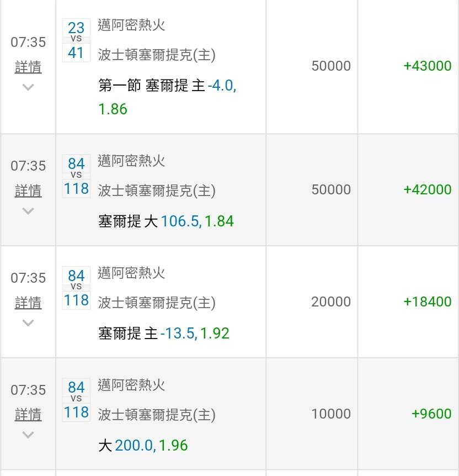Expand chevron under -13.5 handicap bet row

[x=28, y=322]
